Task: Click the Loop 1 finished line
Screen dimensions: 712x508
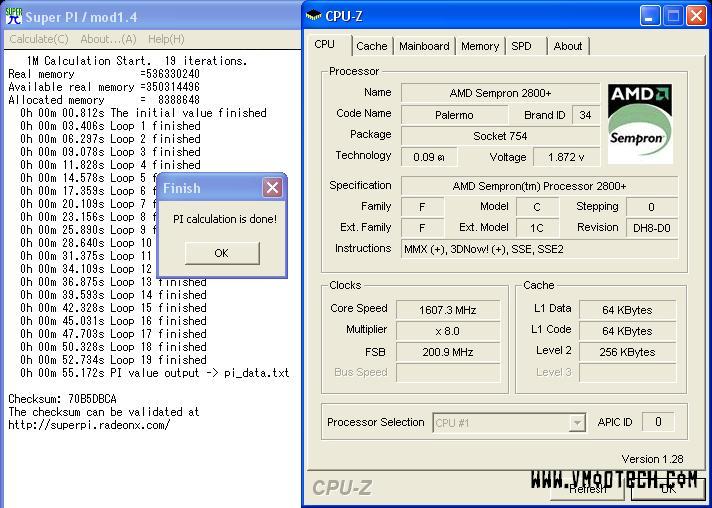Action: pos(110,126)
